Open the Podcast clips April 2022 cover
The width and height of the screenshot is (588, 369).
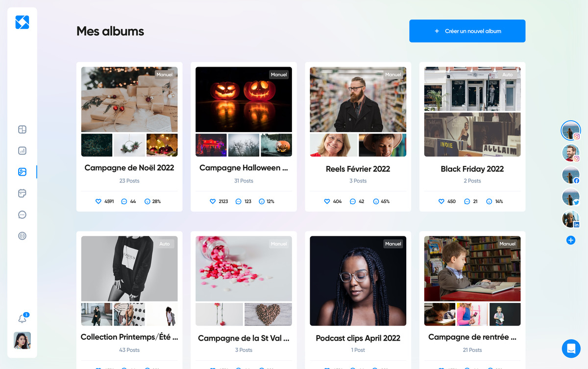[358, 281]
